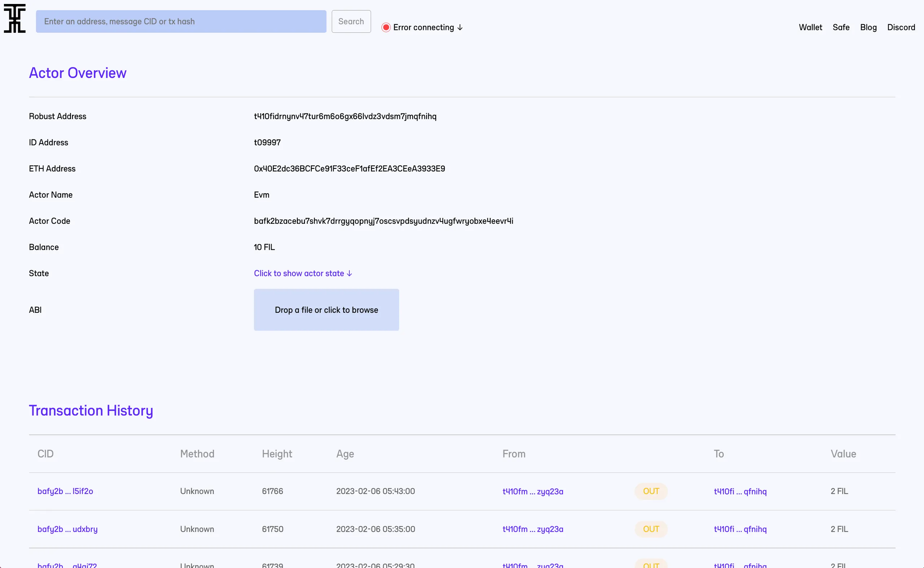Open To address in height 61750 row
Screen dimensions: 924x568
[740, 529]
